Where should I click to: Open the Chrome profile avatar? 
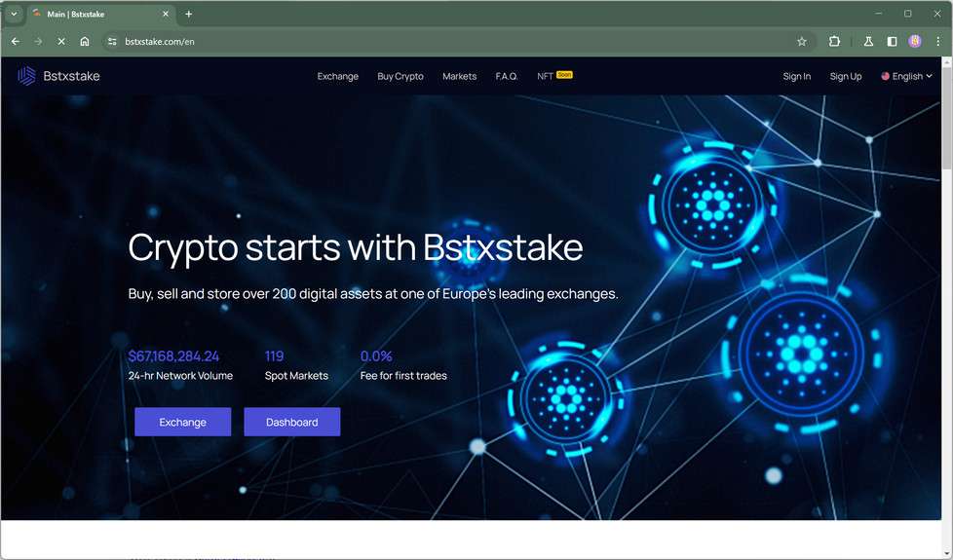point(915,41)
